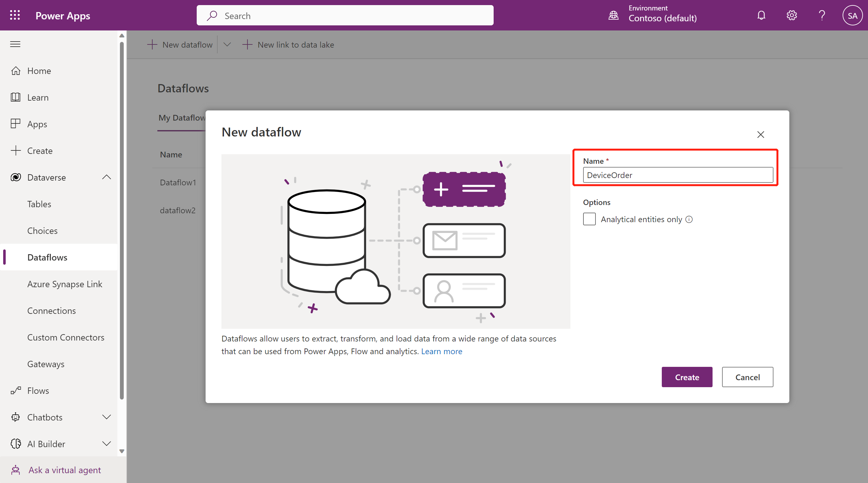Click the info icon beside Analytical entities

pyautogui.click(x=689, y=219)
